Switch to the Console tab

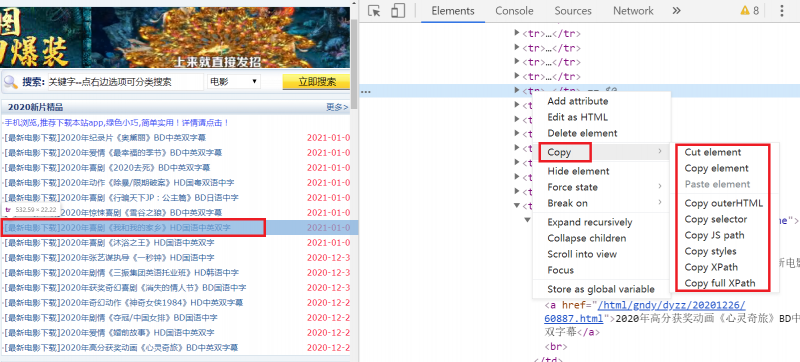click(x=514, y=11)
